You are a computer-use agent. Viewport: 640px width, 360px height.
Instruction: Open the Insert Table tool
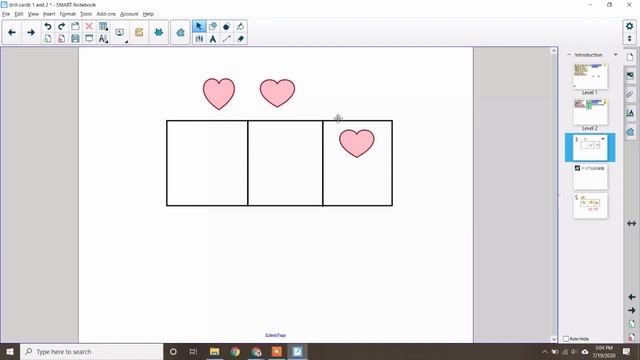point(103,27)
